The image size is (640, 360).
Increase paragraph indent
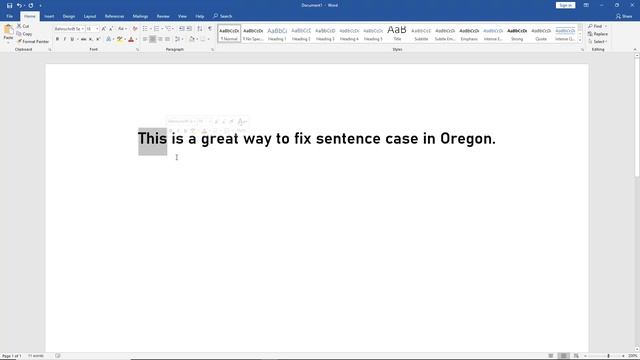189,29
